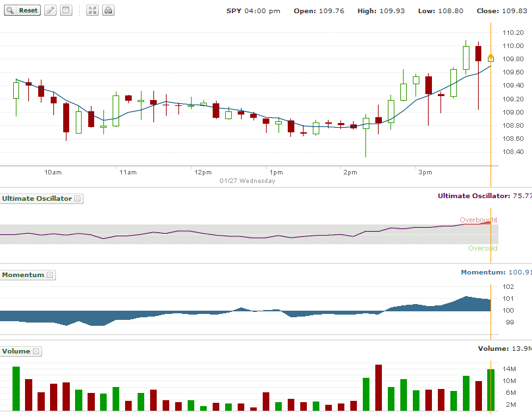Remove the Momentum indicator with its x

click(49, 275)
